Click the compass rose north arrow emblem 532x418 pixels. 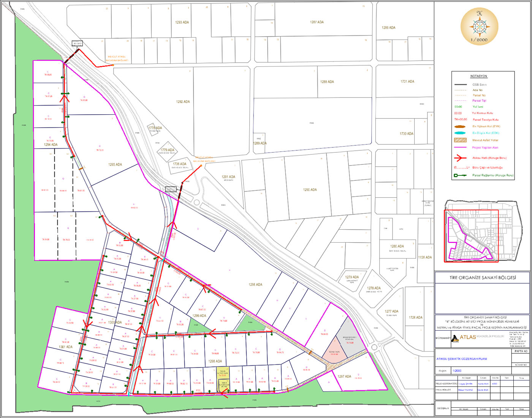[x=479, y=25]
